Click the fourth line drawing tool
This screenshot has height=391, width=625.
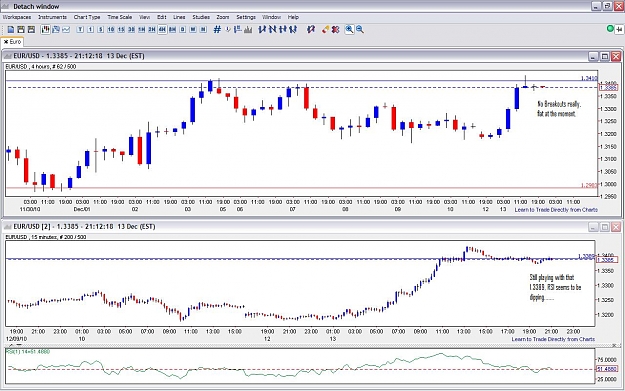pyautogui.click(x=293, y=29)
